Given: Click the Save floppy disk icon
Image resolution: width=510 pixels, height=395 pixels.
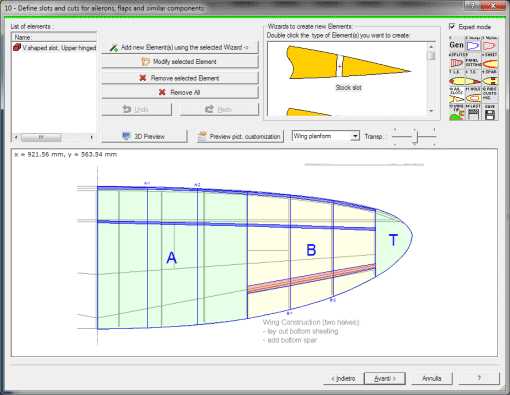Looking at the screenshot, I should (x=490, y=112).
